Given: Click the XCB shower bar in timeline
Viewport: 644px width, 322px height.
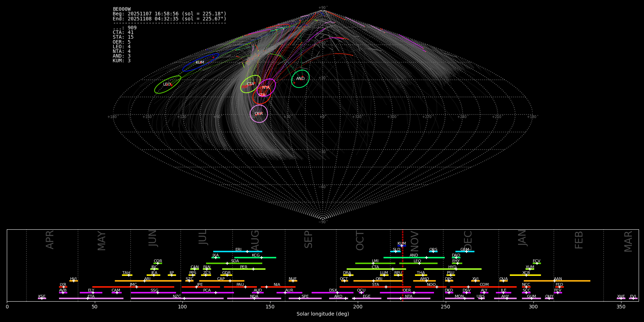Looking at the screenshot, I should [525, 275].
